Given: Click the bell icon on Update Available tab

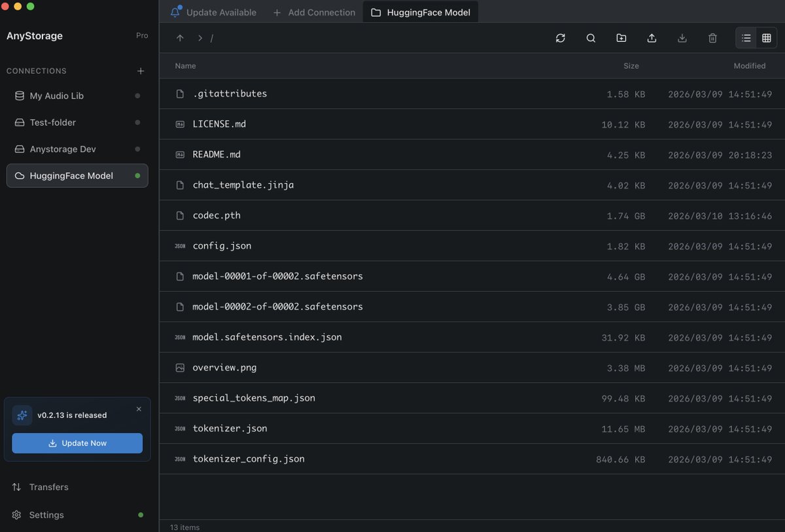Looking at the screenshot, I should tap(175, 12).
